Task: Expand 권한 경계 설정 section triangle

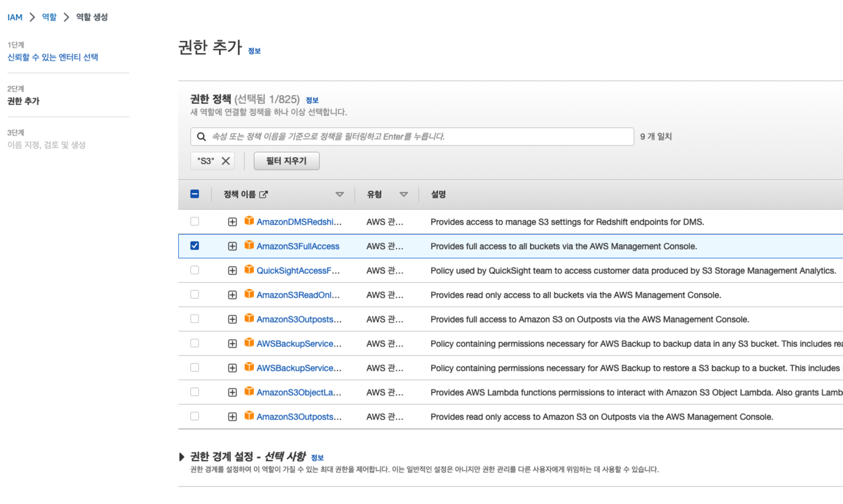Action: coord(182,456)
